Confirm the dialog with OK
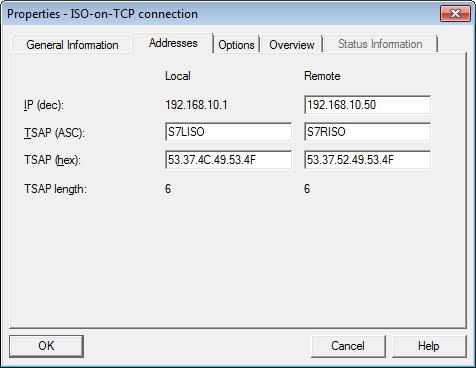This screenshot has width=476, height=368. [46, 346]
